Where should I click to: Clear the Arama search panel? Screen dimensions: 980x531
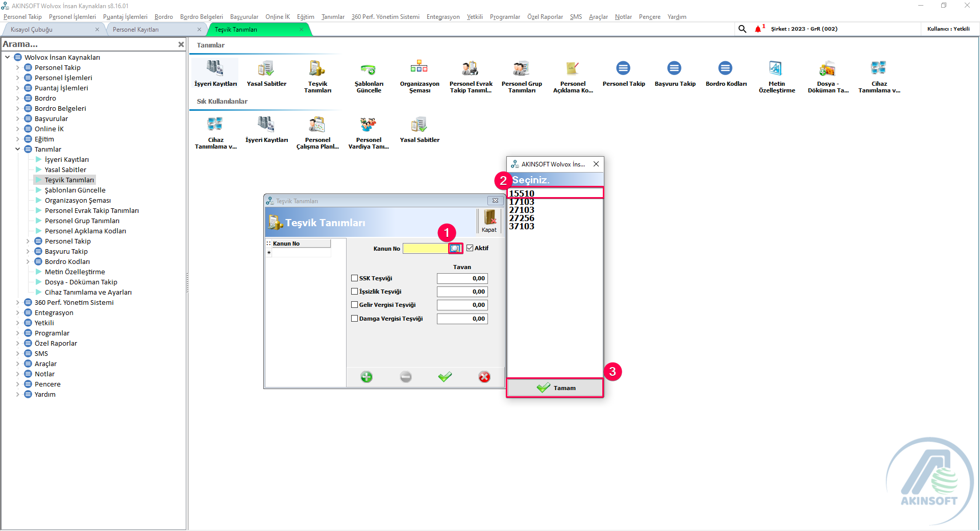click(x=181, y=44)
